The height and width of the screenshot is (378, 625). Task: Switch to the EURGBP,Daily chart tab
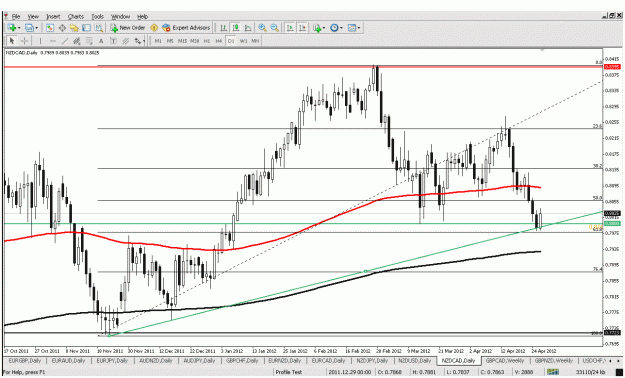tap(24, 361)
